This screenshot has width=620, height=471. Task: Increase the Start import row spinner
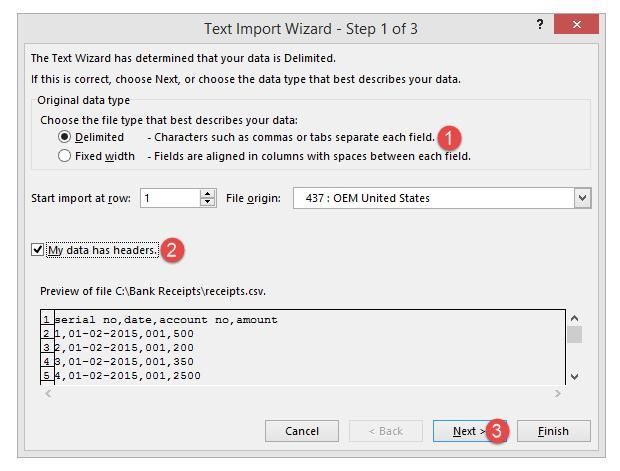point(208,194)
